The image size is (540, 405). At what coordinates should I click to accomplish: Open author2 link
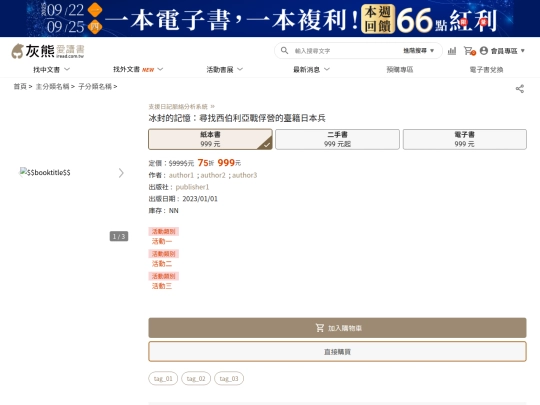coord(213,175)
